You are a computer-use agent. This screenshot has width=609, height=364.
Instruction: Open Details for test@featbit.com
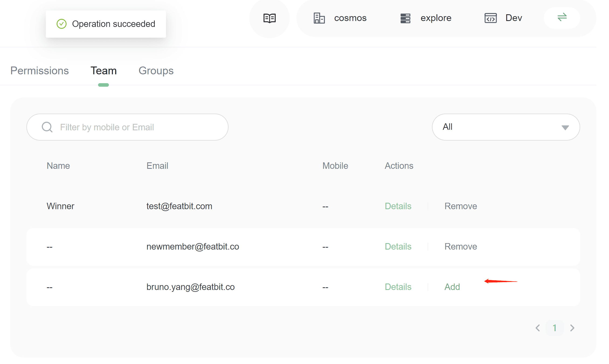[x=398, y=206]
